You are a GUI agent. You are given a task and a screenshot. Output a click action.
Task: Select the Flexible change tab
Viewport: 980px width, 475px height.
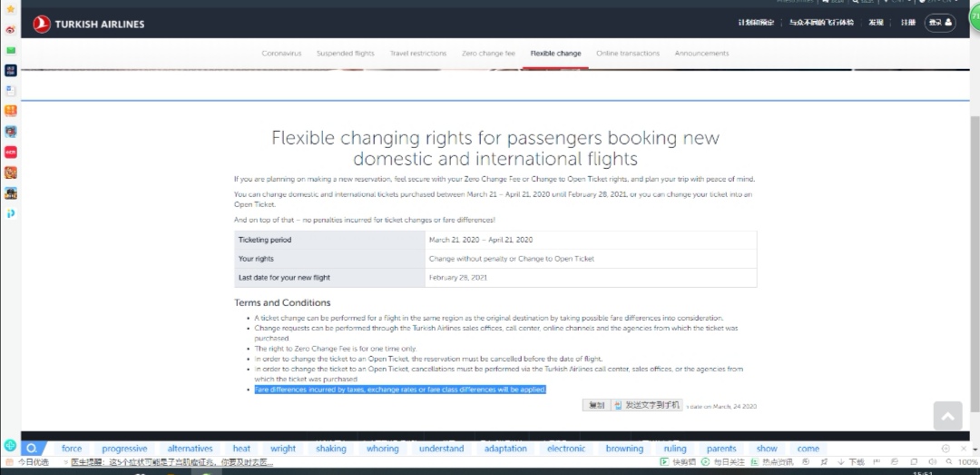coord(555,54)
